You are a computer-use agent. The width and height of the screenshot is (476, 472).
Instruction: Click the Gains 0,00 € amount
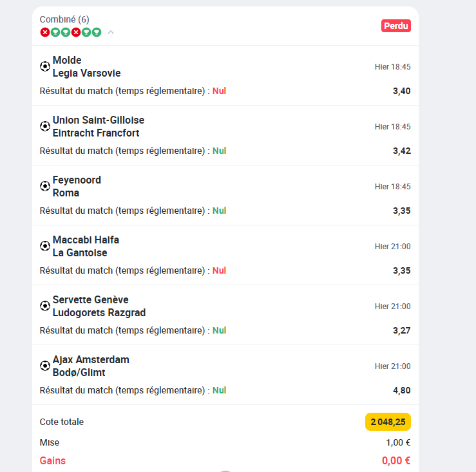pyautogui.click(x=396, y=460)
